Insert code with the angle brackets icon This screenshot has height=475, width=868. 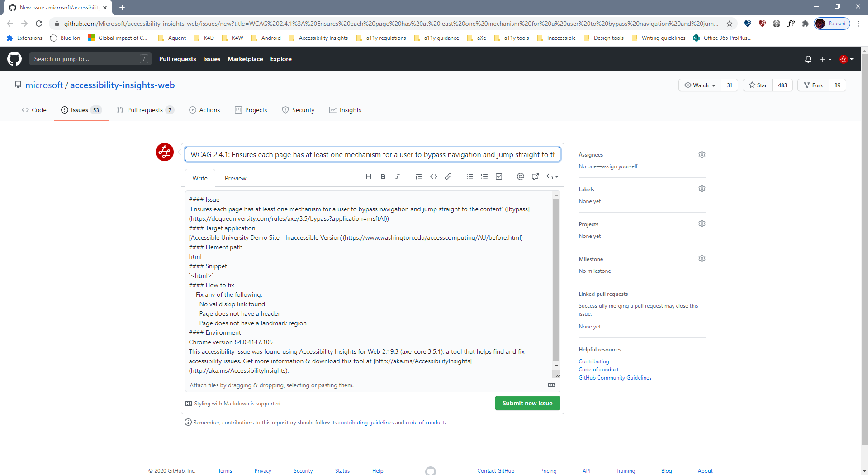coord(434,177)
